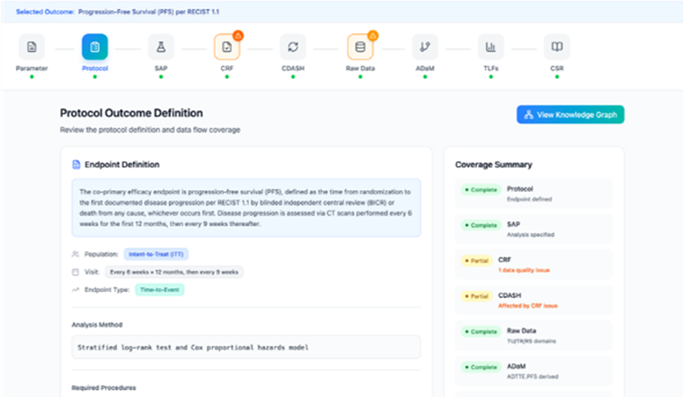Select the Raw Data database icon

point(360,47)
